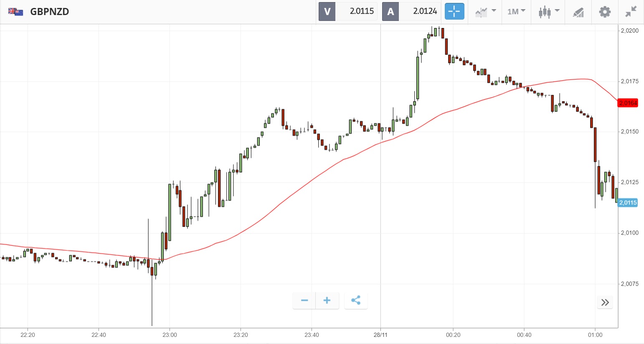Click the 23:00 label on time axis

point(170,335)
